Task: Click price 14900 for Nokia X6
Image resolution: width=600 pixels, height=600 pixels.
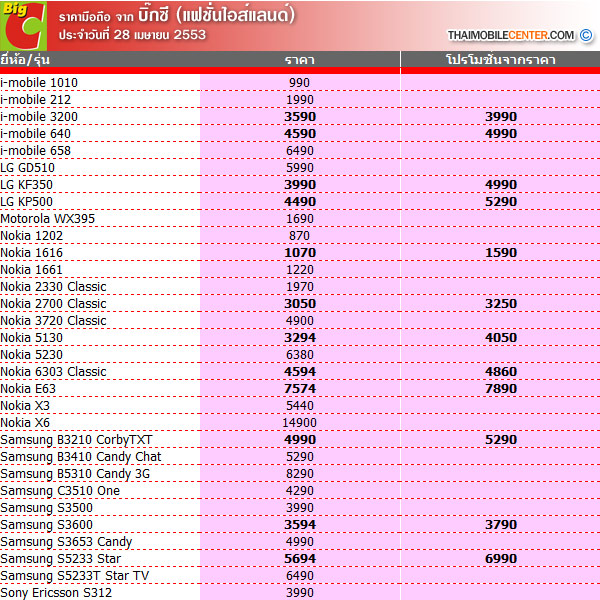Action: [300, 422]
